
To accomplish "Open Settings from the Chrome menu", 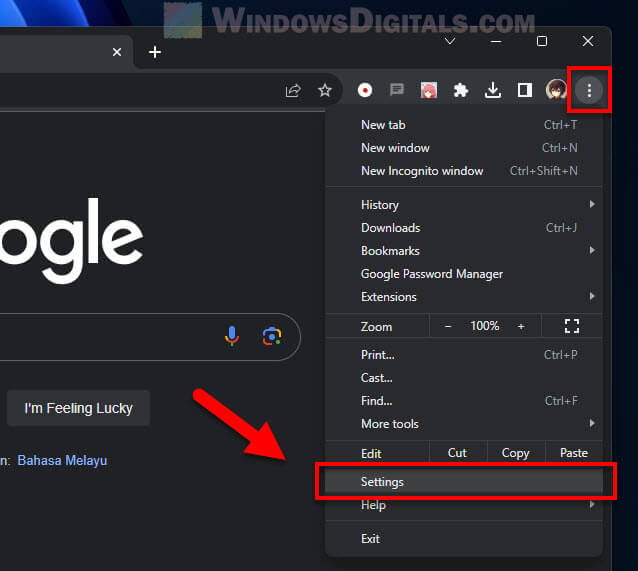I will tap(464, 482).
